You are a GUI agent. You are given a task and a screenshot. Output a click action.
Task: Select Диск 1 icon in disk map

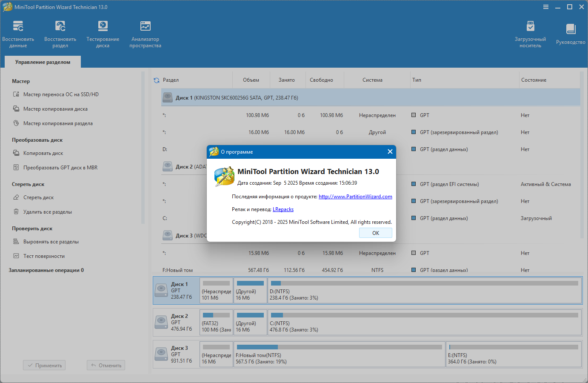(161, 290)
